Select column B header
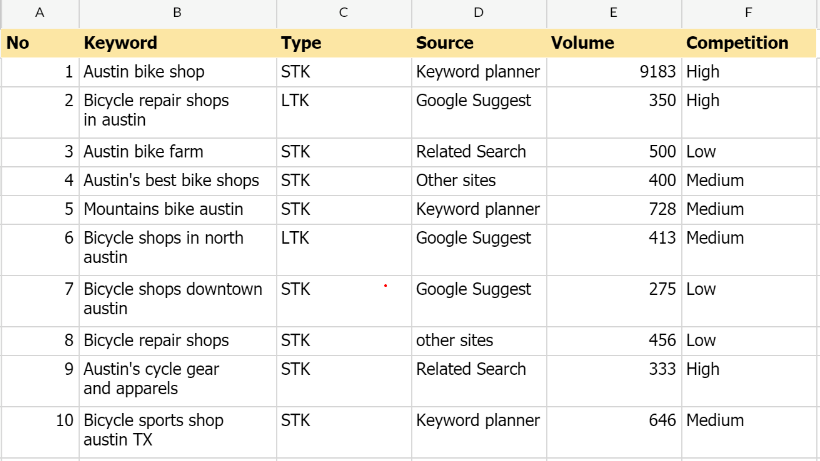Screen dimensions: 820x461 pos(177,13)
